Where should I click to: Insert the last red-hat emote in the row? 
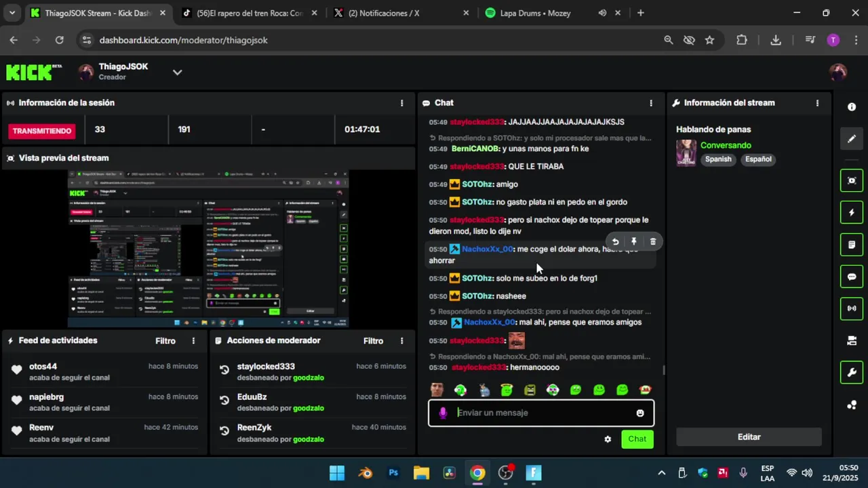pyautogui.click(x=645, y=390)
